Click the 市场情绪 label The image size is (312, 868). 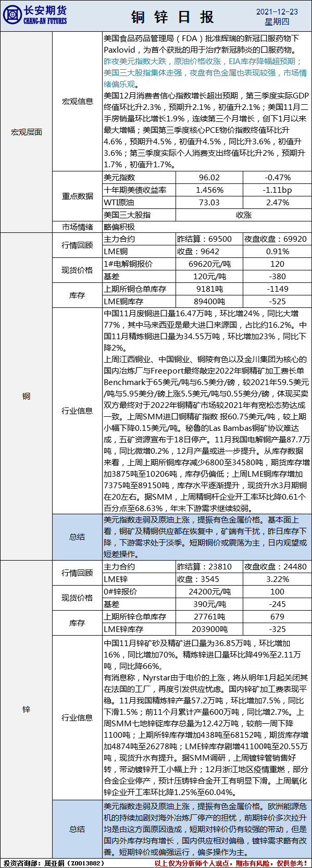(x=77, y=227)
